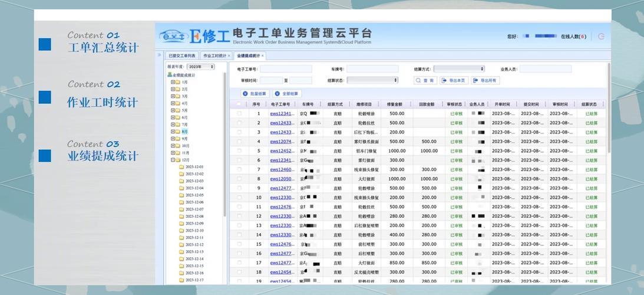Viewport: 644px width, 295px height.
Task: Click the 2023-12-15 folder icon
Action: click(x=181, y=265)
